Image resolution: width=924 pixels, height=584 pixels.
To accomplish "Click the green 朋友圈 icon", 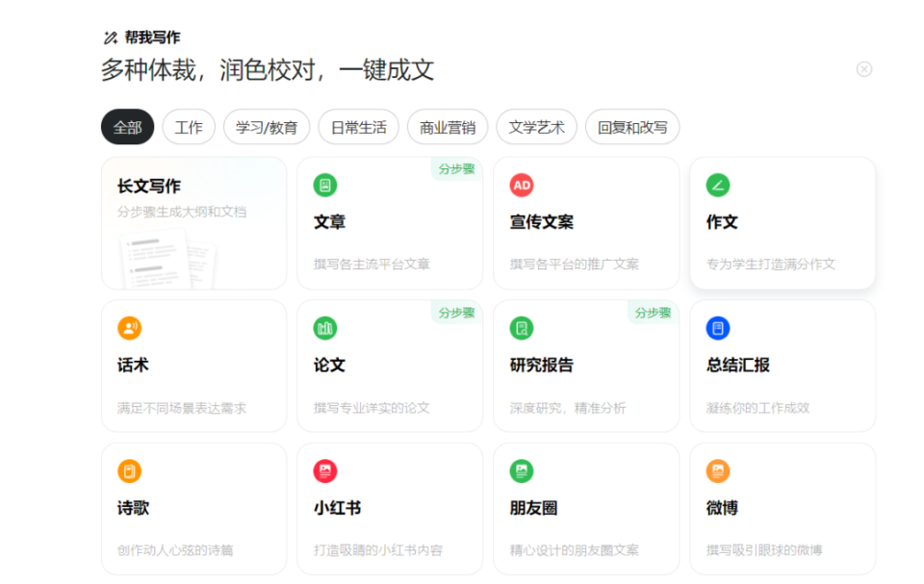I will 521,470.
